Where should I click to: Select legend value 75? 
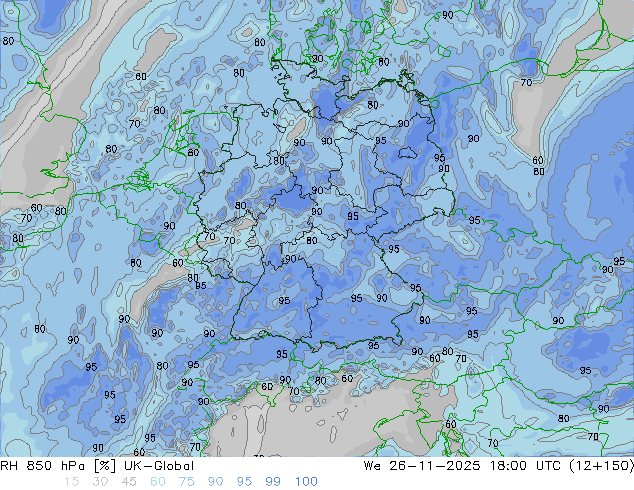pos(186,482)
